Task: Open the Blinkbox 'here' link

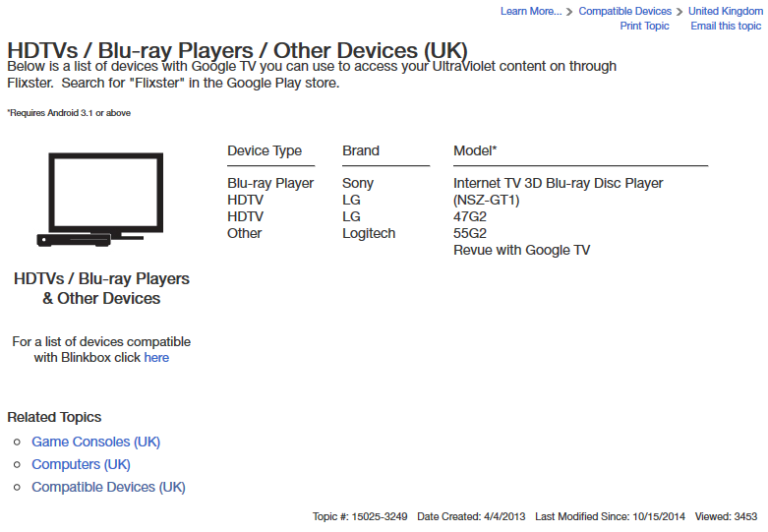Action: pos(156,358)
